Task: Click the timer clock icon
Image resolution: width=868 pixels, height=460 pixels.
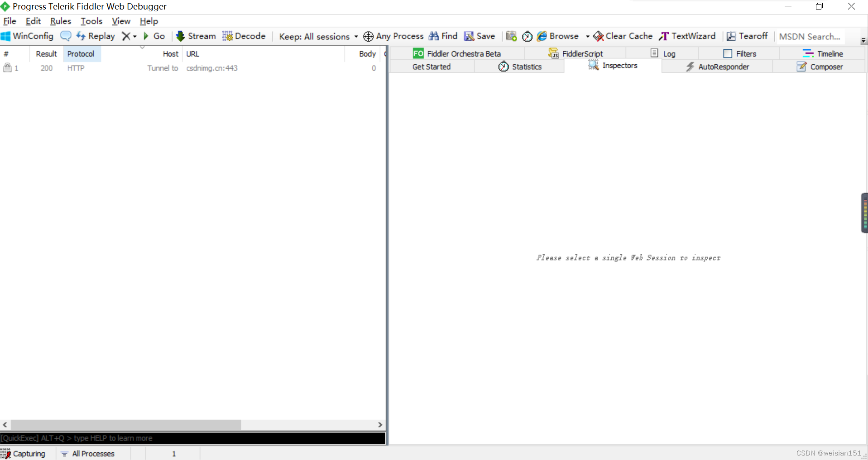Action: click(x=527, y=36)
